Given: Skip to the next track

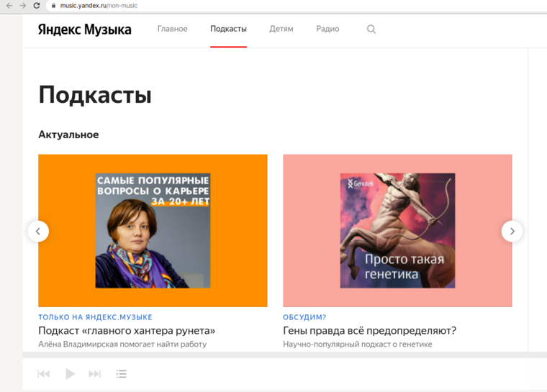Looking at the screenshot, I should tap(94, 374).
